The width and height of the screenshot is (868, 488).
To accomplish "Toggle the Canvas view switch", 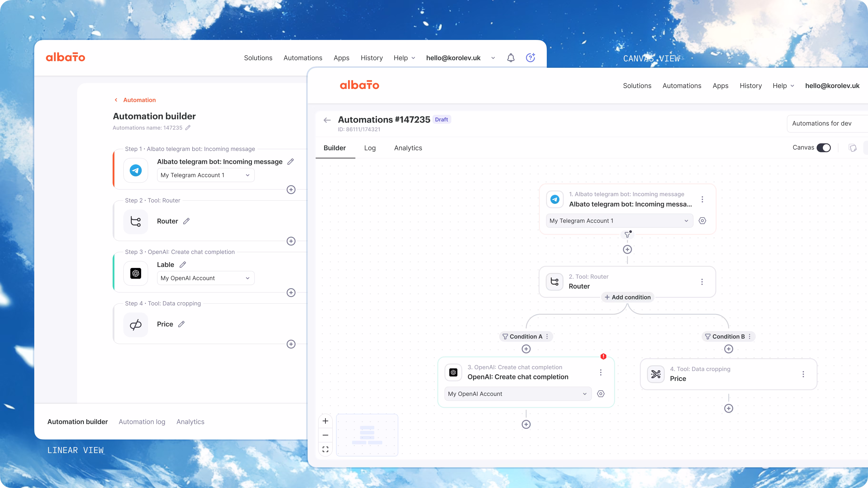I will click(824, 147).
